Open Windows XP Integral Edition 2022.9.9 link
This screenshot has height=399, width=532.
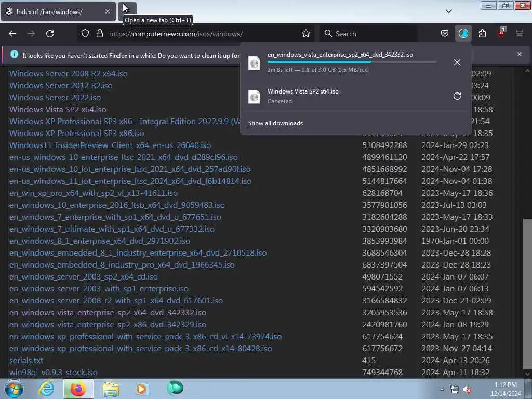[125, 122]
